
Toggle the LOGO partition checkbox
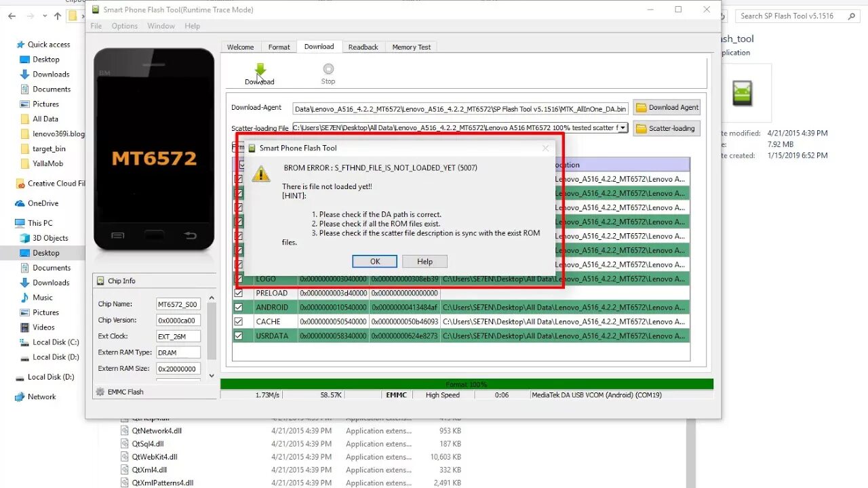click(239, 279)
